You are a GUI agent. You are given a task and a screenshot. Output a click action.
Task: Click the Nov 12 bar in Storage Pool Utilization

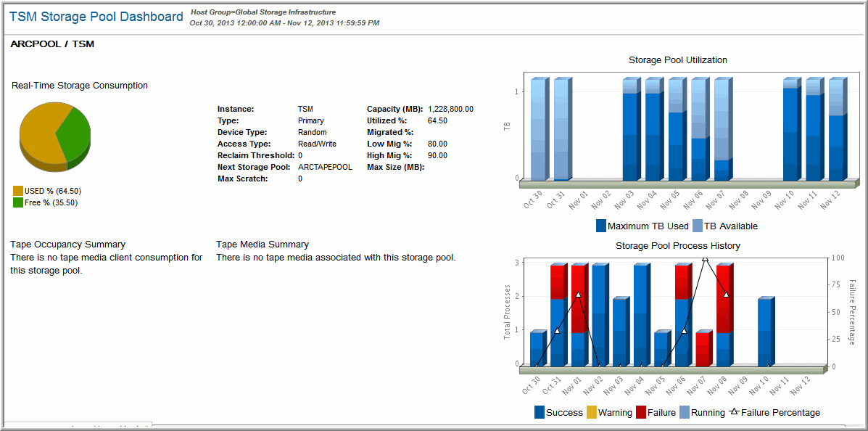point(835,131)
